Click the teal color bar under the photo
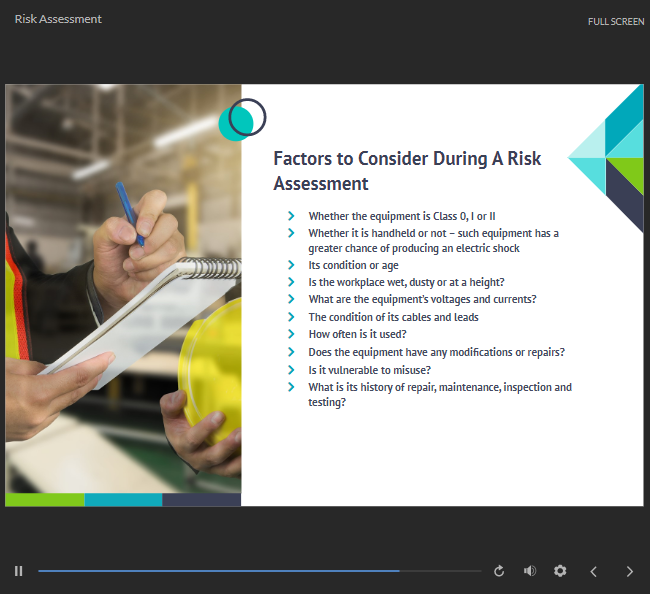This screenshot has height=594, width=651. point(123,499)
